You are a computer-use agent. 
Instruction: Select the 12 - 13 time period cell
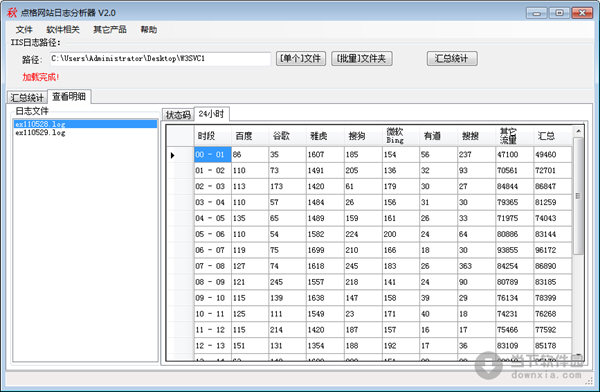pos(212,346)
